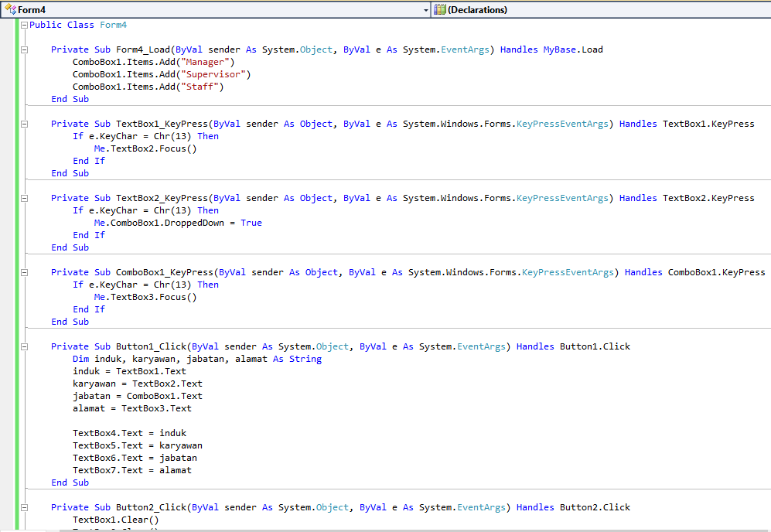This screenshot has width=771, height=532.
Task: Place cursor on Me.TextBox3.Focus() line
Action: pos(145,297)
